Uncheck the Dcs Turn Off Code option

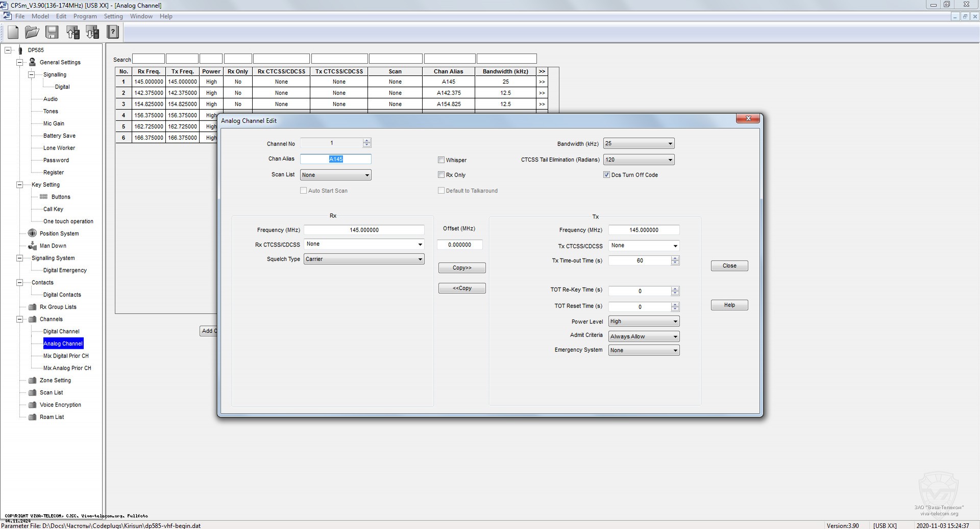point(606,174)
